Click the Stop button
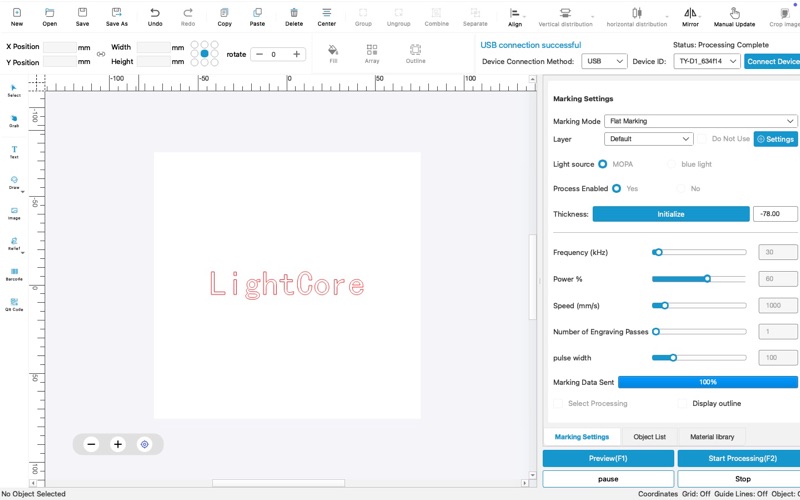 pos(739,479)
